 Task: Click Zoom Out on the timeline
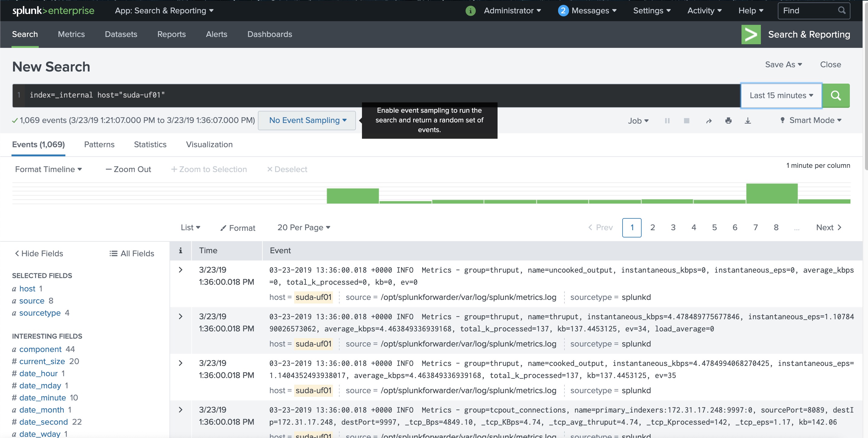point(128,169)
